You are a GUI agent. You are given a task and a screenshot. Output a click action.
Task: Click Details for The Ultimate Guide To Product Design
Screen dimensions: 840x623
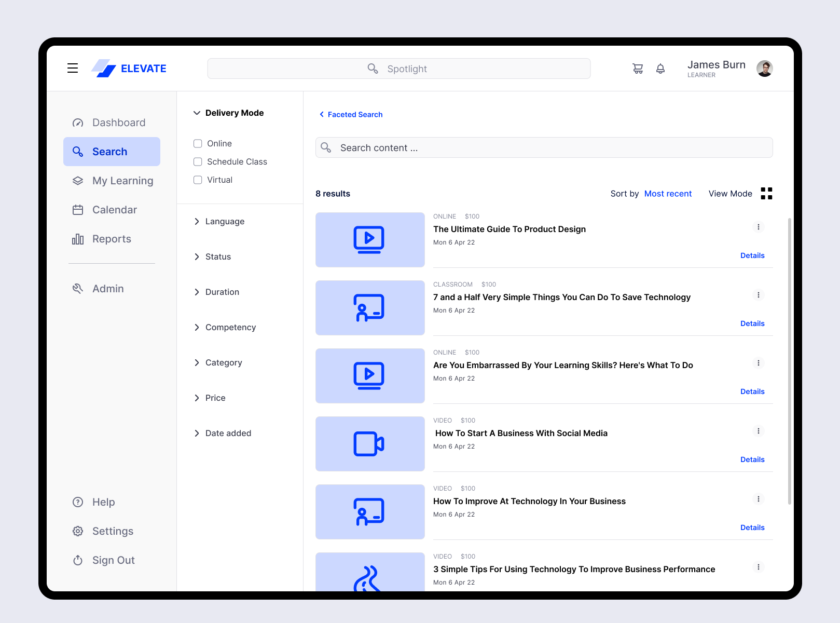[x=752, y=255]
